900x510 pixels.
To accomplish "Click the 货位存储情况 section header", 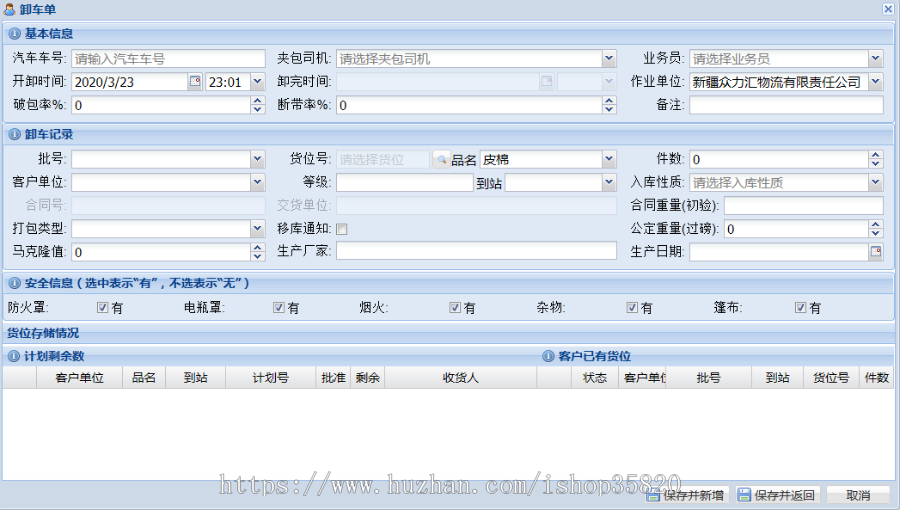I will (x=448, y=333).
